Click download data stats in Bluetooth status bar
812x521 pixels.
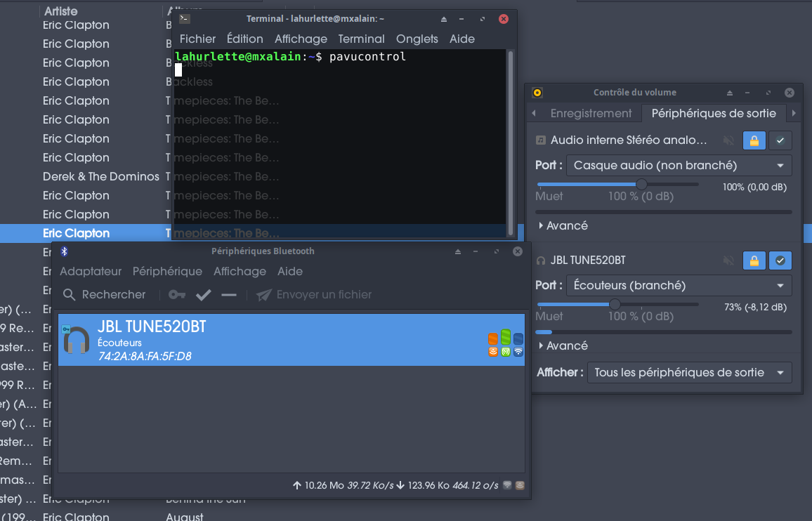pos(447,485)
